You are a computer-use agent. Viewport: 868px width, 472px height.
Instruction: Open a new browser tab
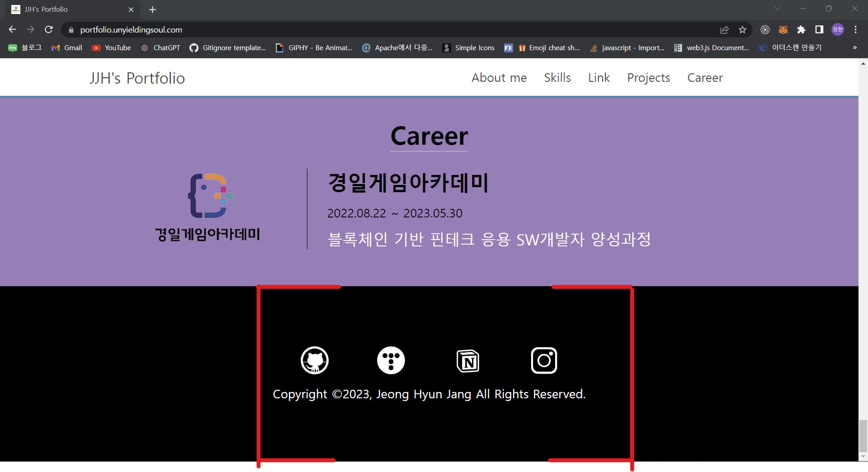click(x=152, y=9)
